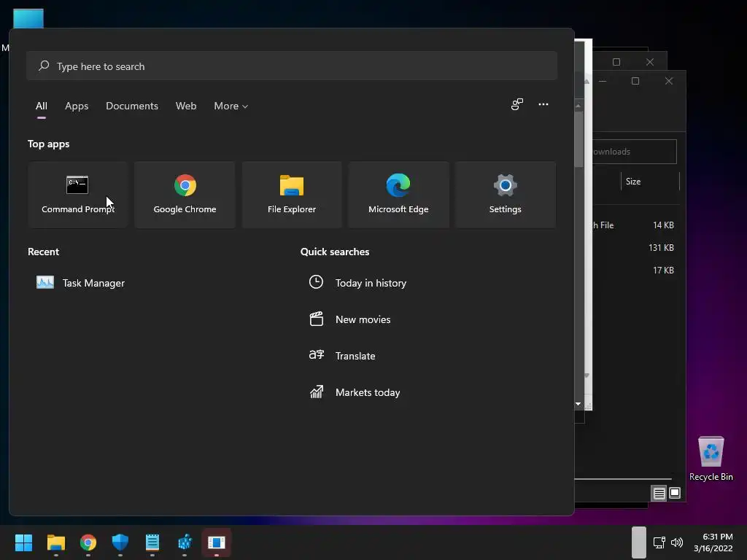The width and height of the screenshot is (747, 560).
Task: Launch Microsoft Edge from Top apps
Action: pos(398,195)
